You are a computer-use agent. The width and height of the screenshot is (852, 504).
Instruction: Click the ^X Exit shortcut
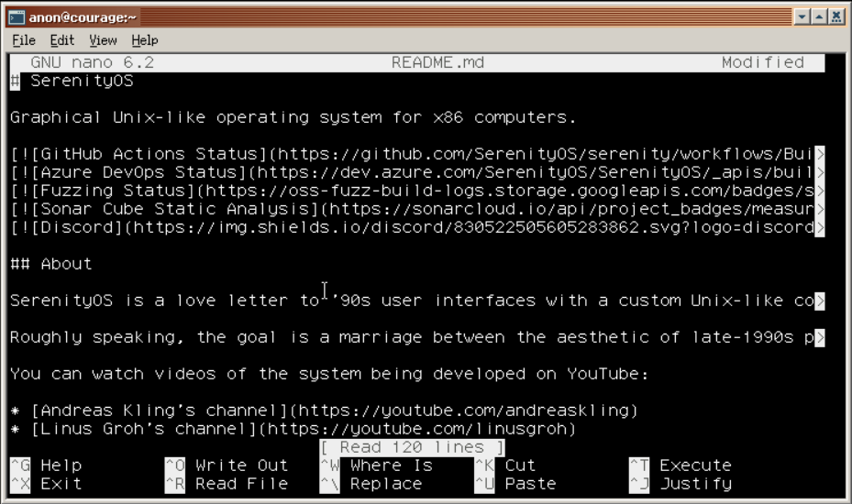[x=46, y=484]
